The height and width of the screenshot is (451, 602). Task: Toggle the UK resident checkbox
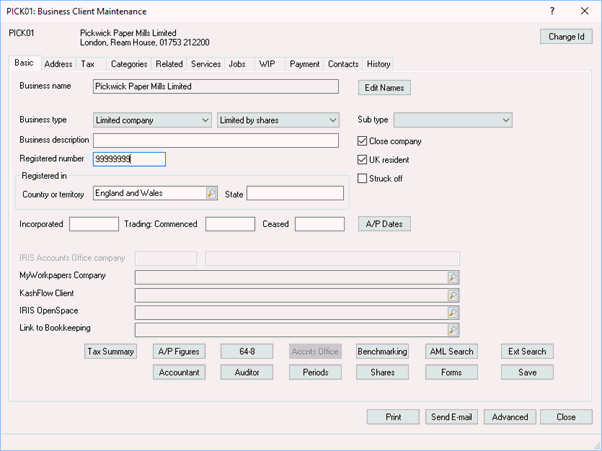click(x=362, y=159)
